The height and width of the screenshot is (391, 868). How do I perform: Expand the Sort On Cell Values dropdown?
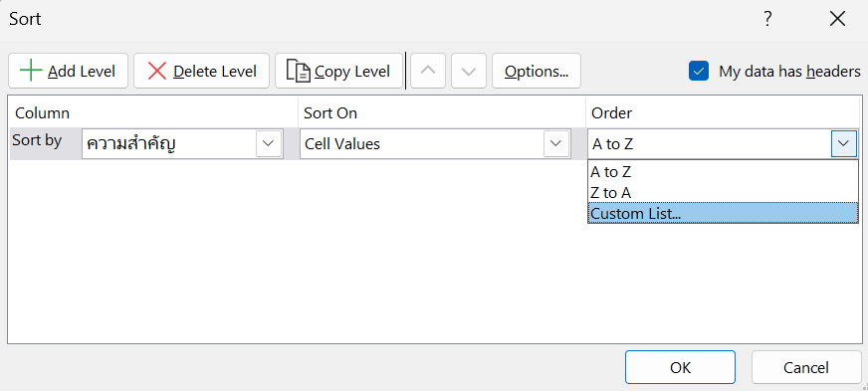coord(555,144)
